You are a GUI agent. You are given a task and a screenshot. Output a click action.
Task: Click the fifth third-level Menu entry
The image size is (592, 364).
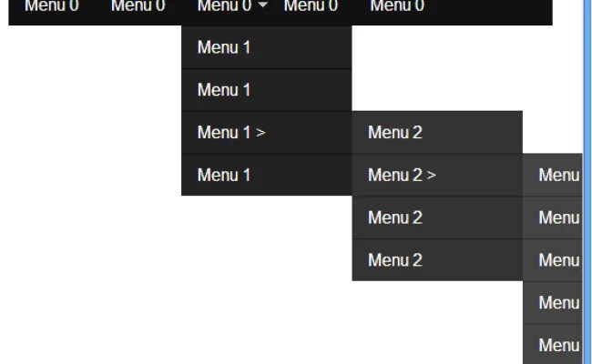[x=553, y=344]
